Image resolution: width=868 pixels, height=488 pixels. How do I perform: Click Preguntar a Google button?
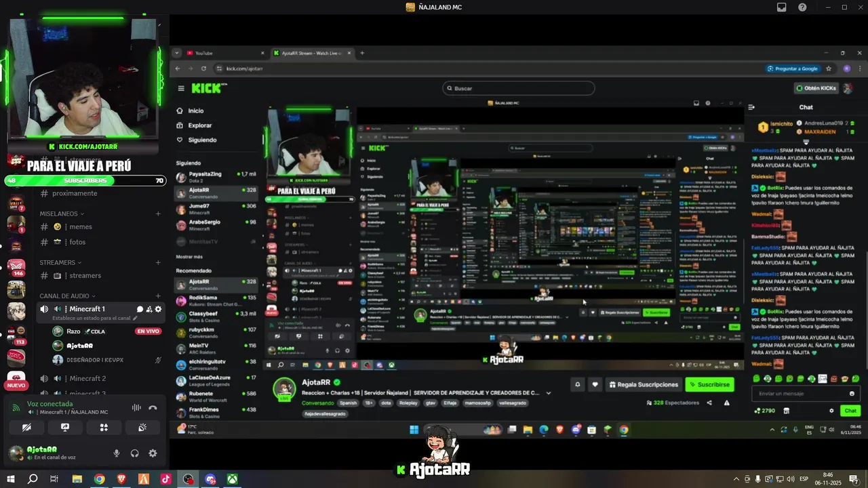coord(793,68)
